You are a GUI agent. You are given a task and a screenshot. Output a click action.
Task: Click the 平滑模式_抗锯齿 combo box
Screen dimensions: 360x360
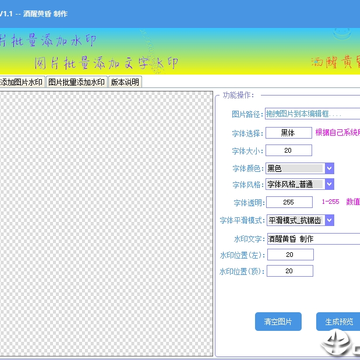point(300,220)
